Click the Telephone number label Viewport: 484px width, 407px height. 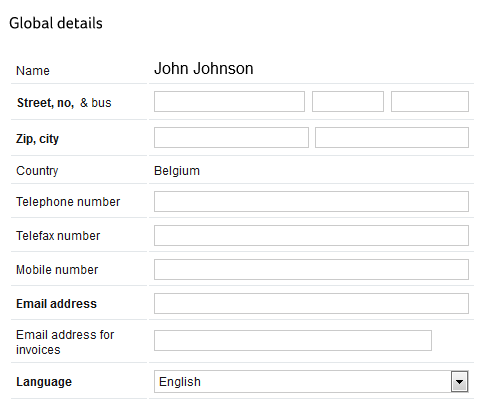[68, 202]
